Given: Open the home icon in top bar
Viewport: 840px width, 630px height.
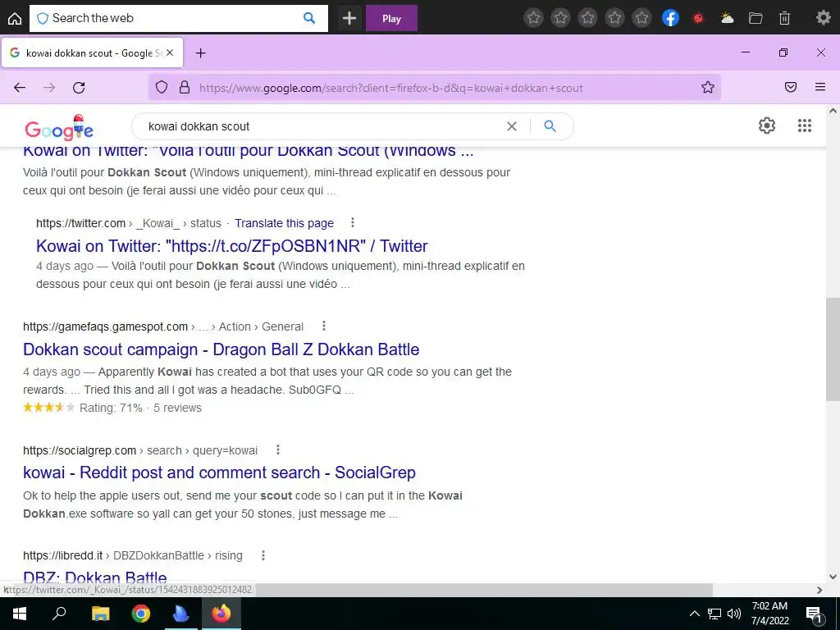Looking at the screenshot, I should click(15, 19).
